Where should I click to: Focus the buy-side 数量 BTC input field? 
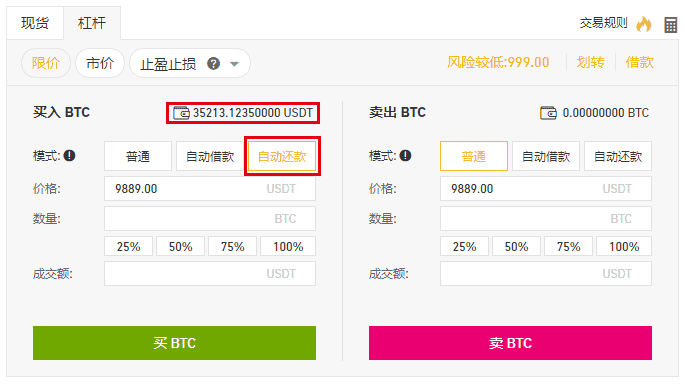point(210,218)
